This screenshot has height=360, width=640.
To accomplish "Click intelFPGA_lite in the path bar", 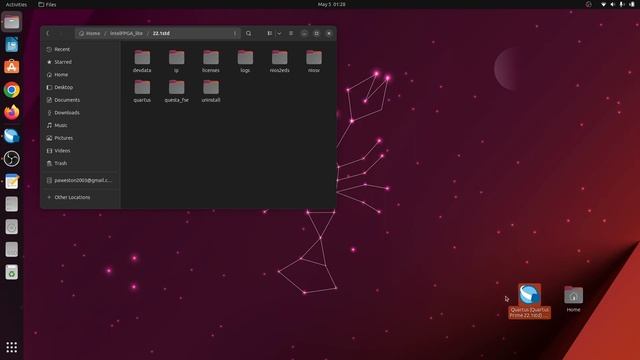I will 126,33.
